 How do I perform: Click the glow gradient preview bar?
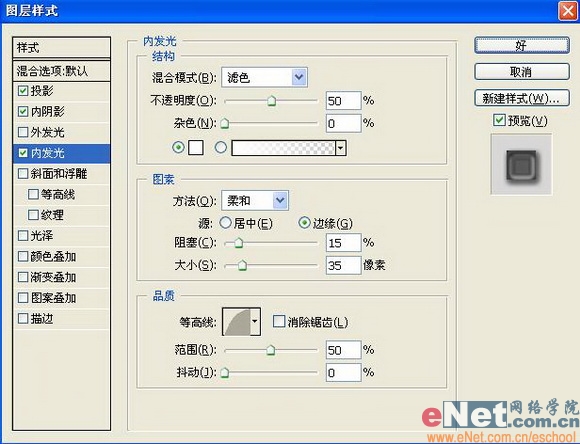[283, 148]
